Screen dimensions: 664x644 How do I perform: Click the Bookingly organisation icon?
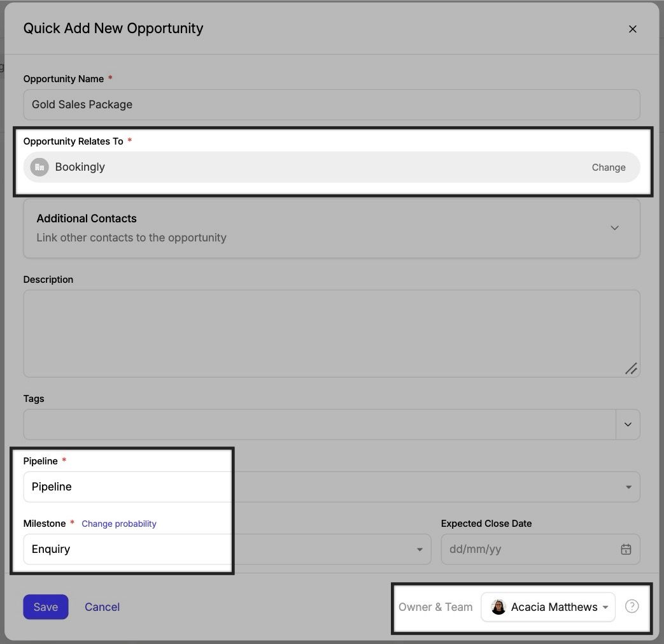(x=39, y=167)
